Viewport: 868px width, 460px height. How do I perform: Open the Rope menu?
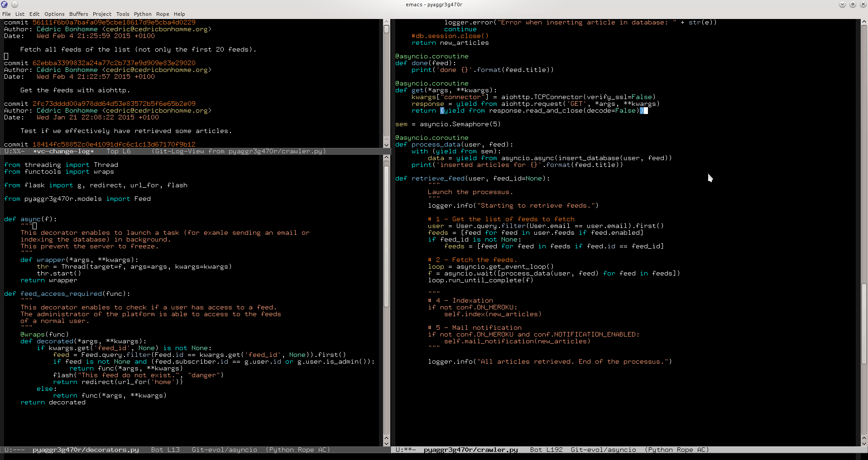pyautogui.click(x=163, y=14)
